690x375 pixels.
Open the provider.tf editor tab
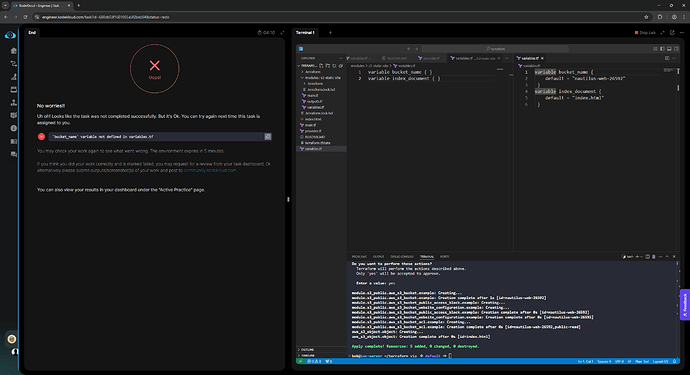tap(429, 58)
